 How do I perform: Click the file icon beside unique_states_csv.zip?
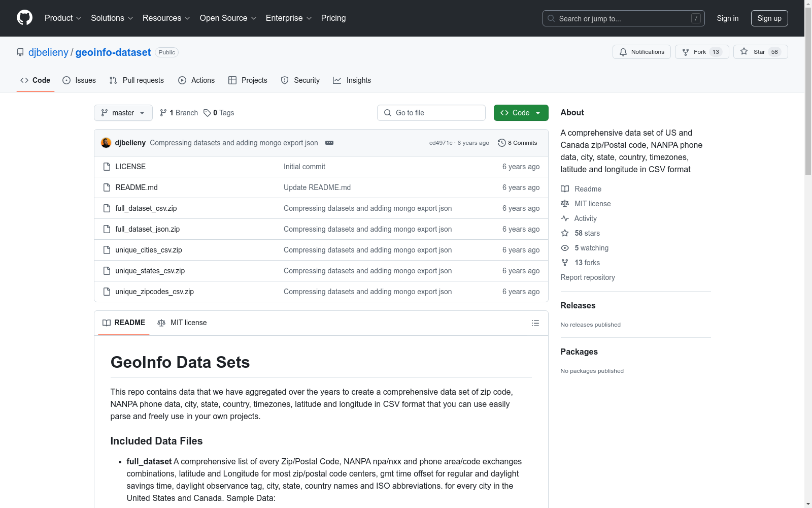pyautogui.click(x=107, y=271)
